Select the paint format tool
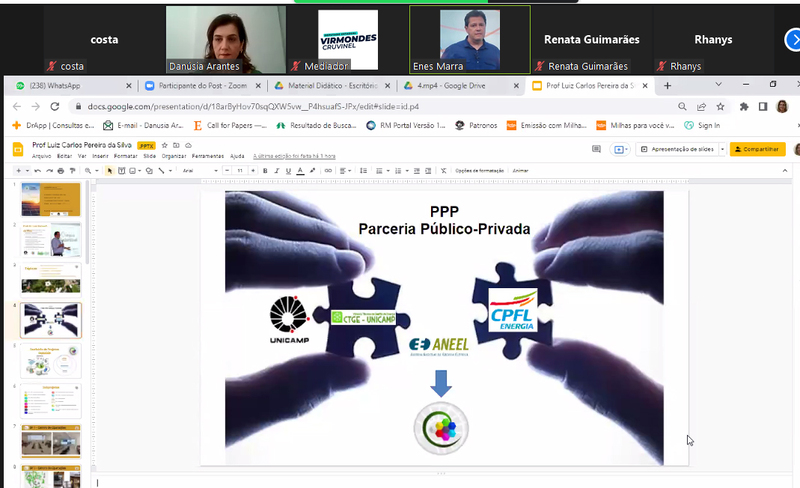 72,171
